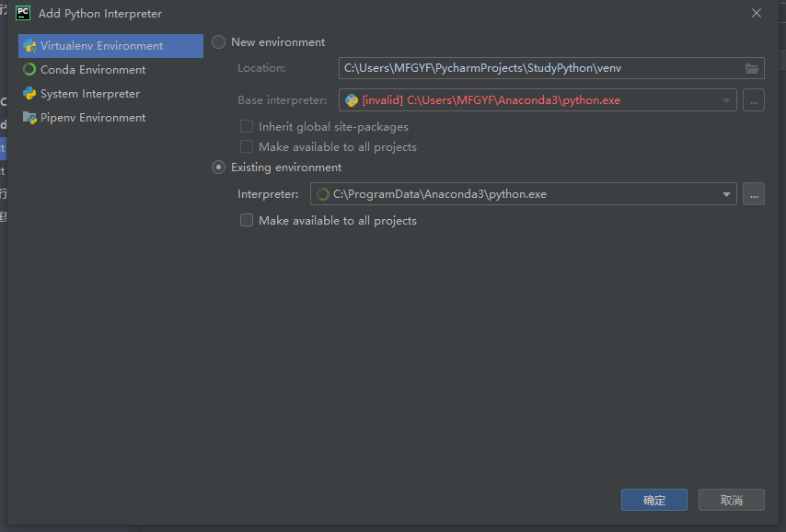
Task: Close the Add Python Interpreter dialog
Action: [x=757, y=13]
